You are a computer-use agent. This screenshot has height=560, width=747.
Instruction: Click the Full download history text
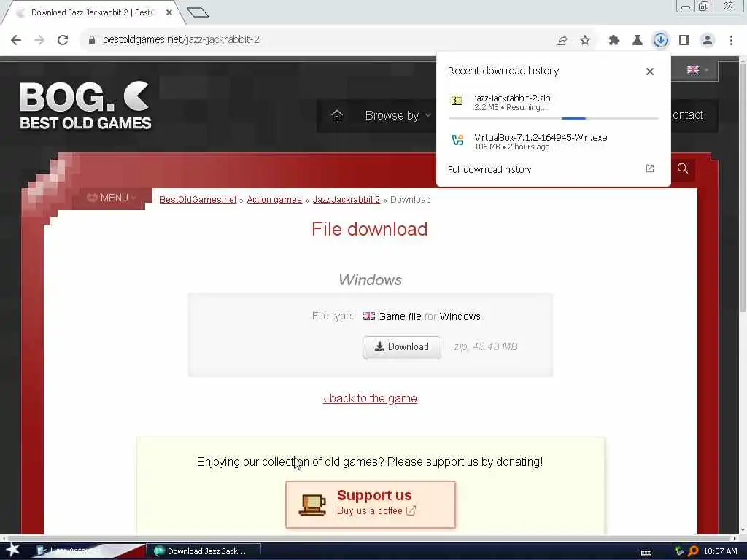[x=489, y=169]
